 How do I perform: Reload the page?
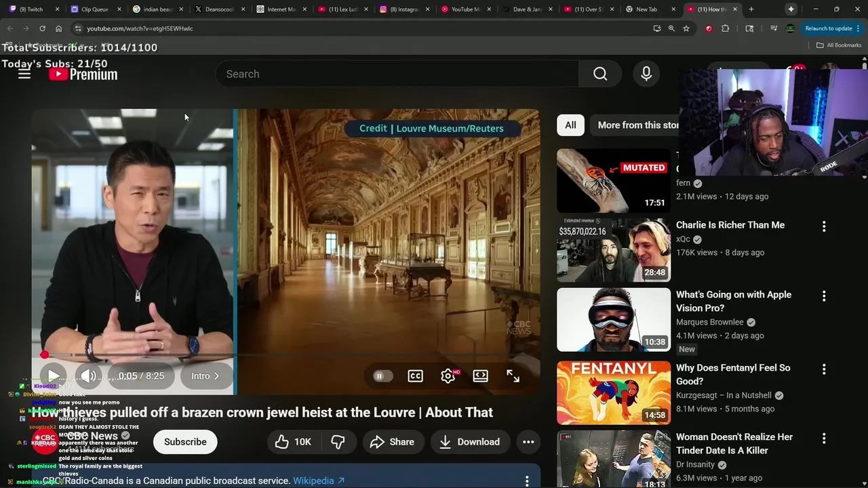(42, 28)
